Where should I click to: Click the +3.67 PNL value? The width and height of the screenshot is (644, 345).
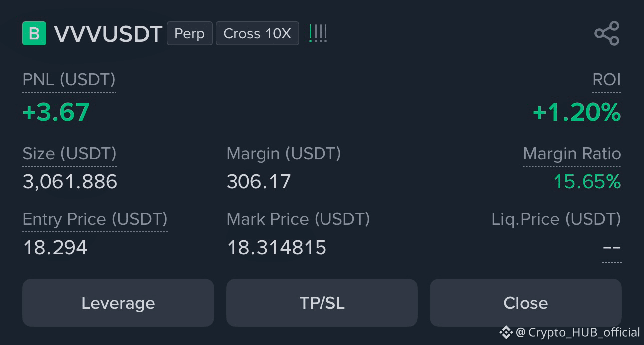[56, 112]
